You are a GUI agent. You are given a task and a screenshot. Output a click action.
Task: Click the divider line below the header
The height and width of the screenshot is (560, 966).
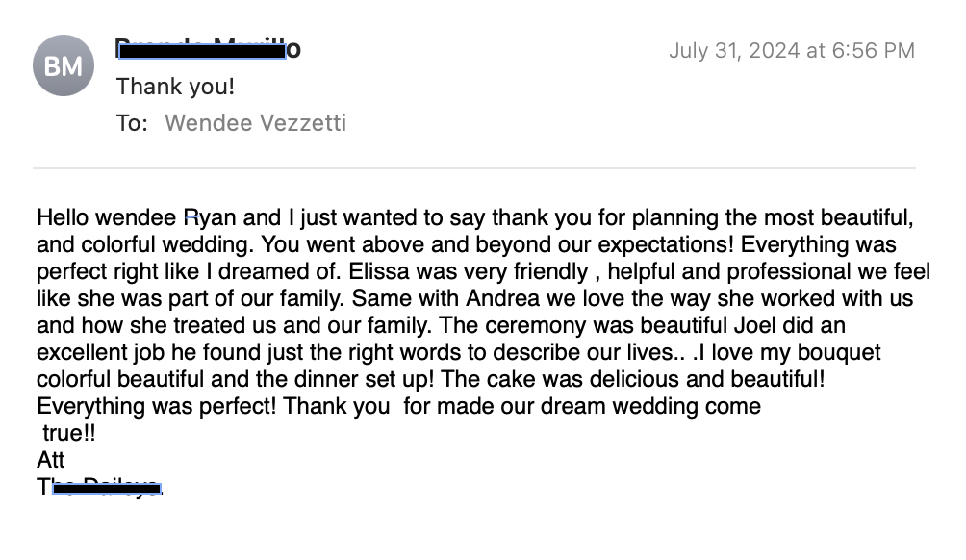(x=473, y=169)
